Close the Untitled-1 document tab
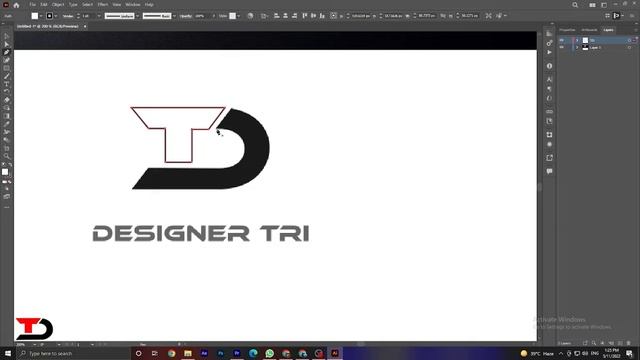 (x=85, y=26)
